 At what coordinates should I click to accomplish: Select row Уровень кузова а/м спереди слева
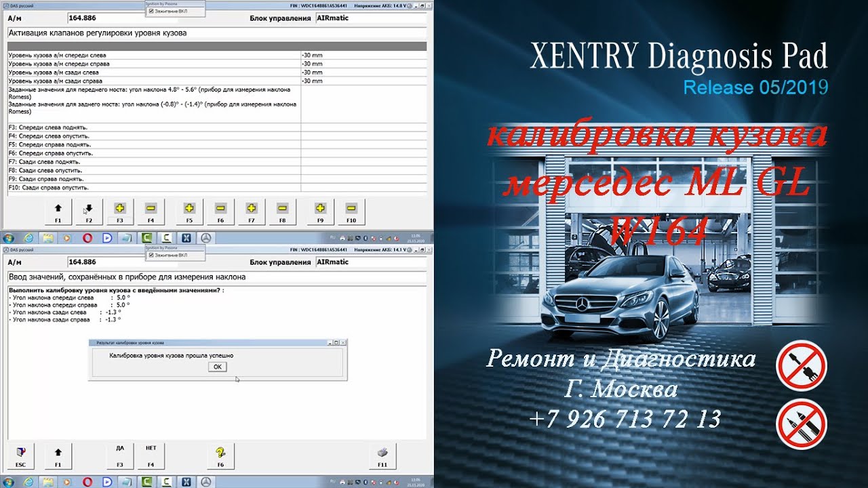click(216, 55)
